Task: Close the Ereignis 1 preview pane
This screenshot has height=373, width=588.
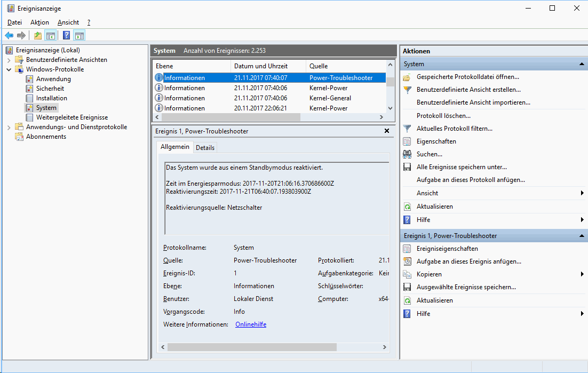Action: 387,131
